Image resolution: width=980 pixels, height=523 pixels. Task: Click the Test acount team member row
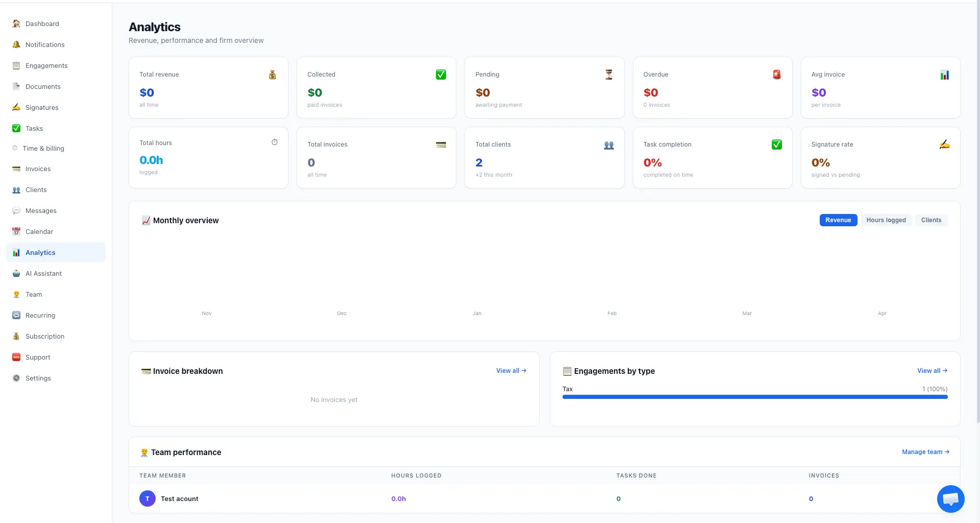tap(180, 498)
